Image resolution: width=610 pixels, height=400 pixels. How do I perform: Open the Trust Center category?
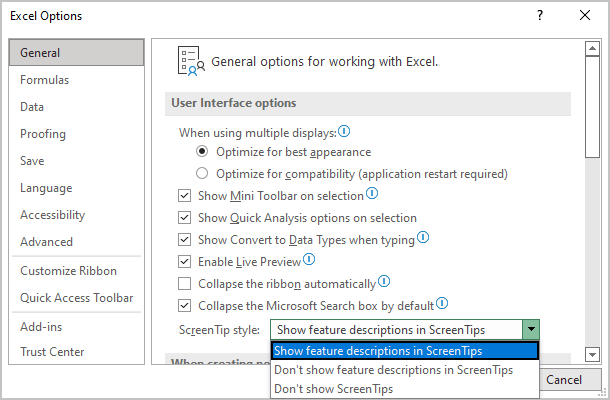77,352
